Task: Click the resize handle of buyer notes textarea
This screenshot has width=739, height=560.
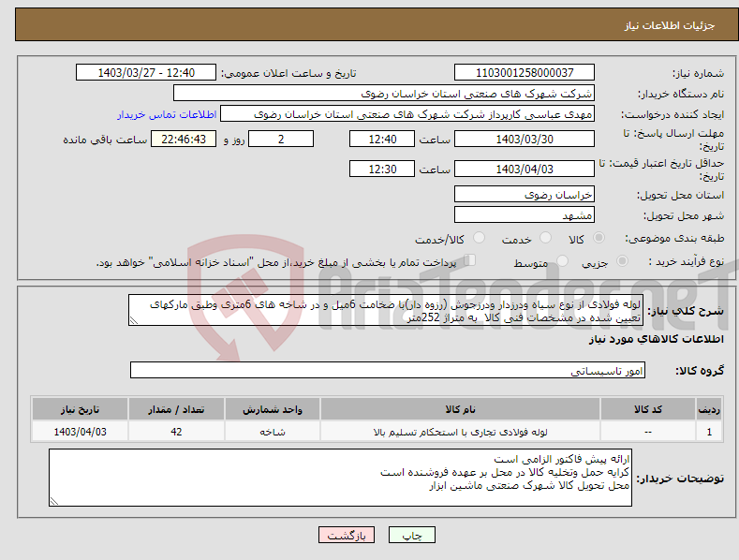Action: (x=54, y=501)
